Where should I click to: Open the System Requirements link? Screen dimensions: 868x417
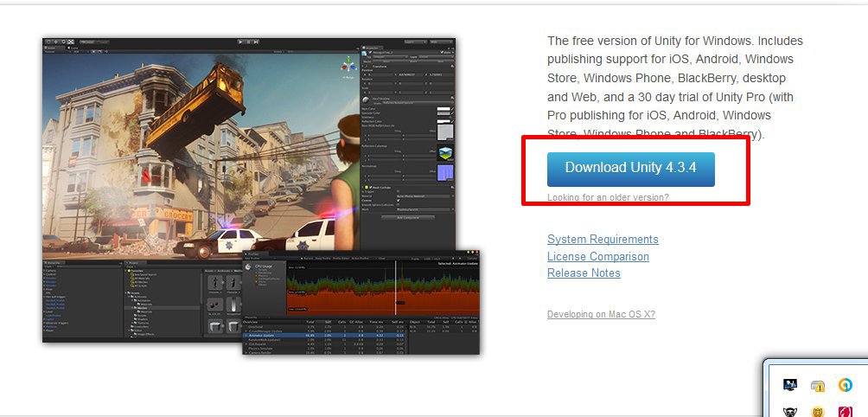point(603,240)
